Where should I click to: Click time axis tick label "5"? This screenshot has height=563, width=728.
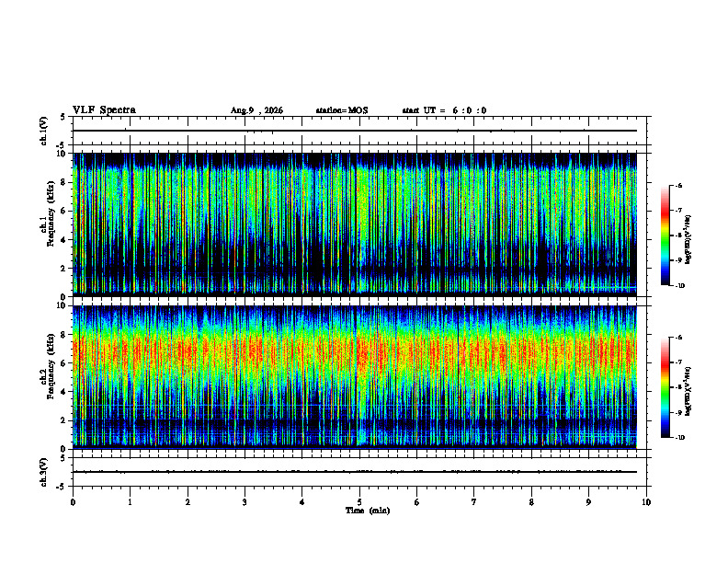[359, 502]
